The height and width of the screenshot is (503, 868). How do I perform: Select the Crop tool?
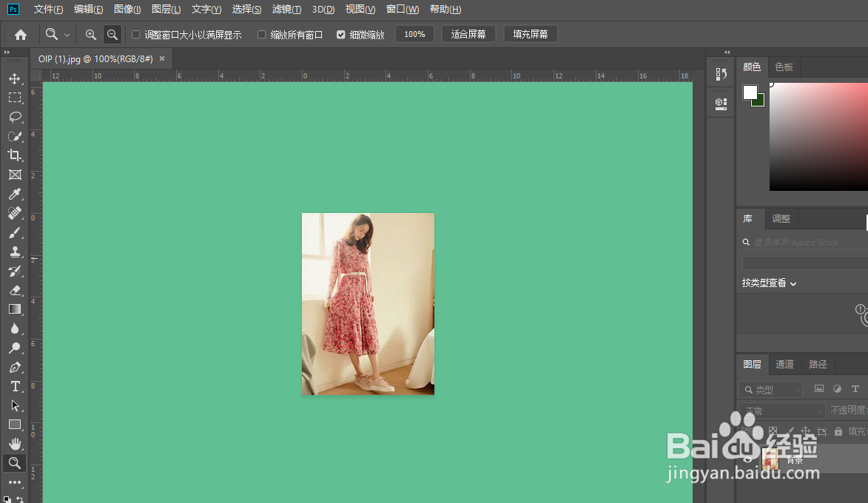pos(15,155)
